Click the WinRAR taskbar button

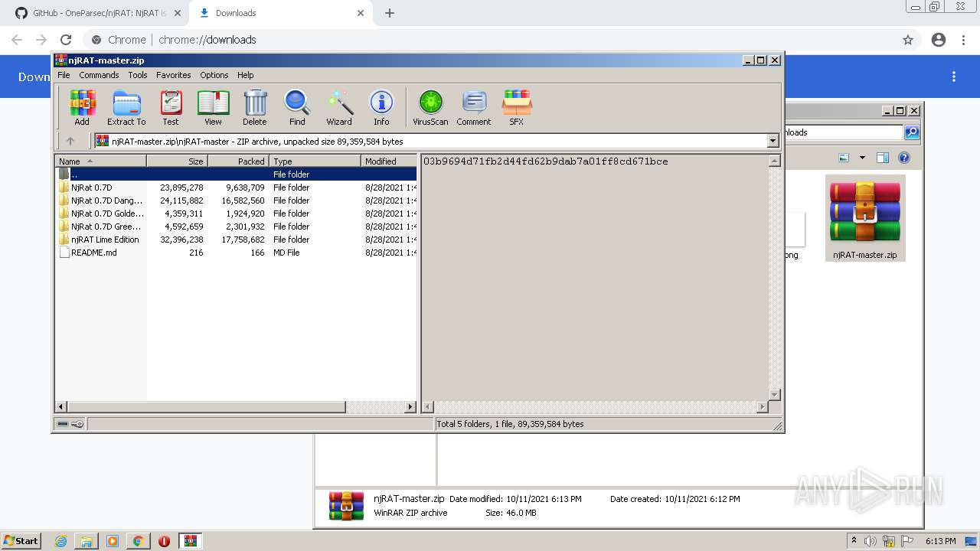point(190,541)
